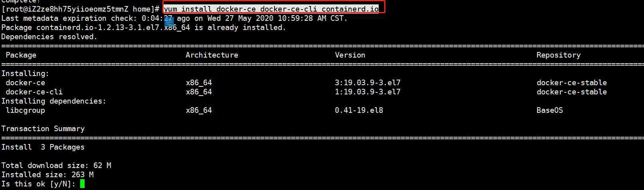This screenshot has height=190, width=644.
Task: Click the Install 3 Packages line
Action: click(43, 147)
